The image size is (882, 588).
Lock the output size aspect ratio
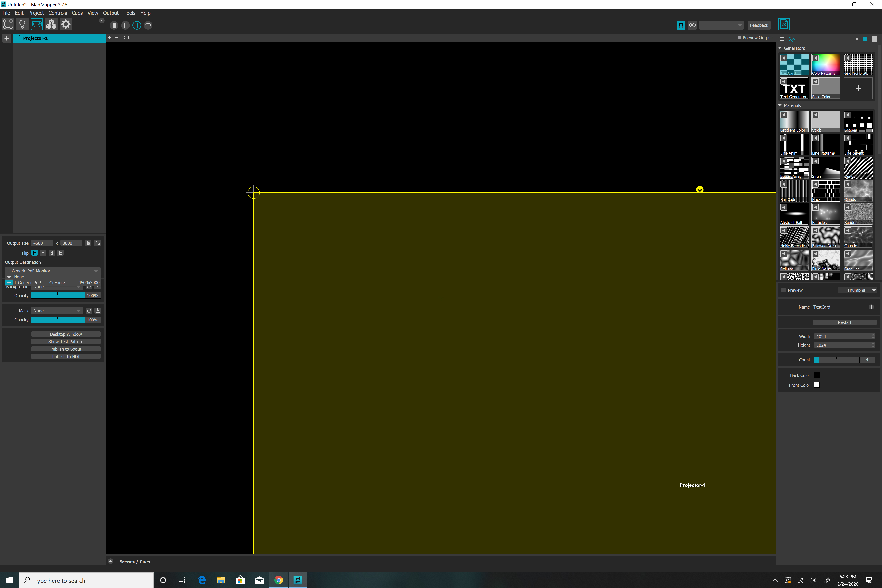click(88, 243)
